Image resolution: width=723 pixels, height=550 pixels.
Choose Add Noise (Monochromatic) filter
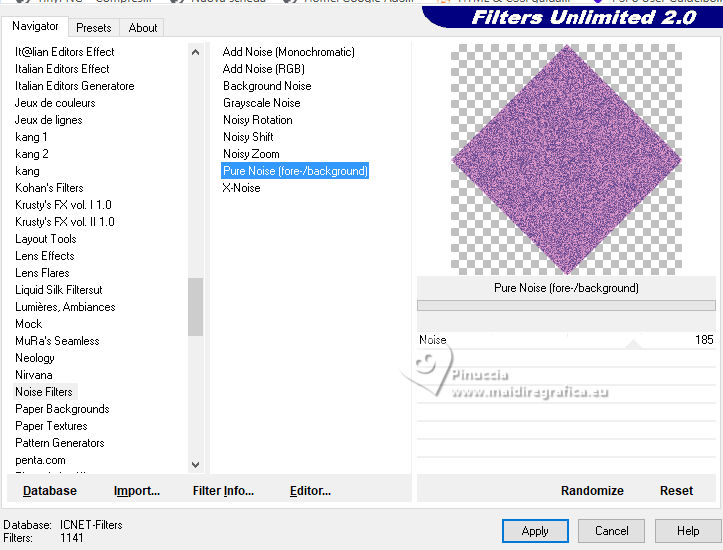pos(289,52)
